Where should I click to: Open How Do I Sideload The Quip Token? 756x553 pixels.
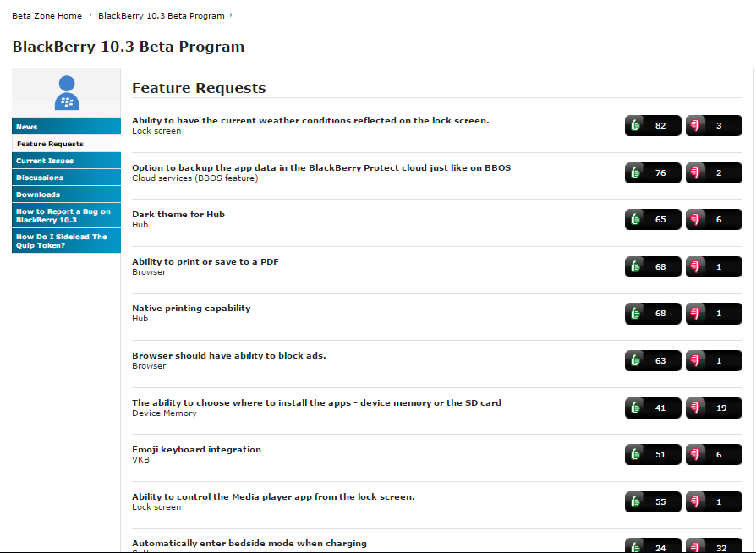(67, 241)
